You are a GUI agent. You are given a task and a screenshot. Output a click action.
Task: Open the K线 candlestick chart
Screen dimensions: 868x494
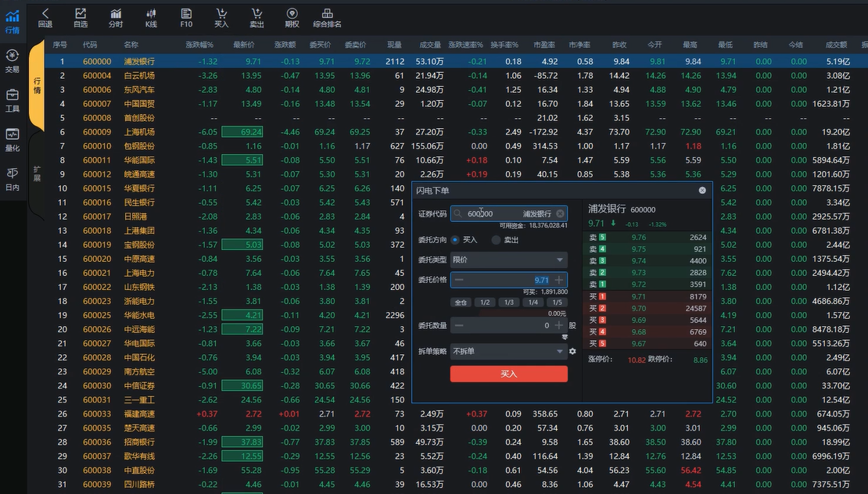151,13
